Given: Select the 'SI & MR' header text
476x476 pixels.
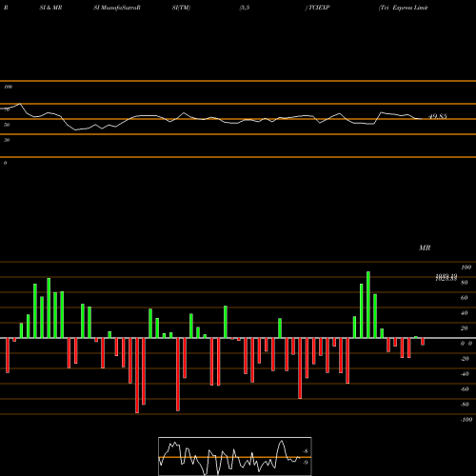Looking at the screenshot, I should coord(50,8).
